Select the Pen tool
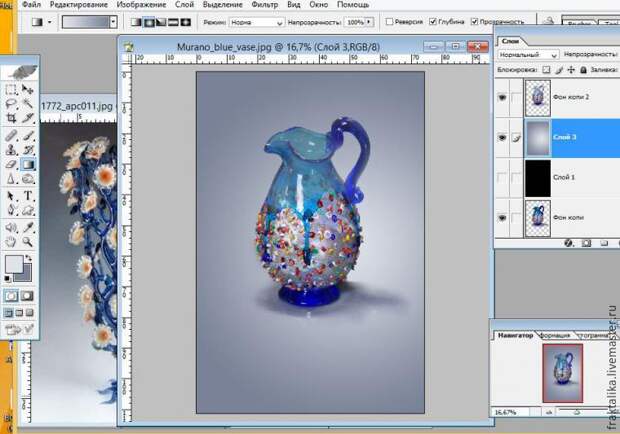Viewport: 620px width, 434px height. [11, 210]
